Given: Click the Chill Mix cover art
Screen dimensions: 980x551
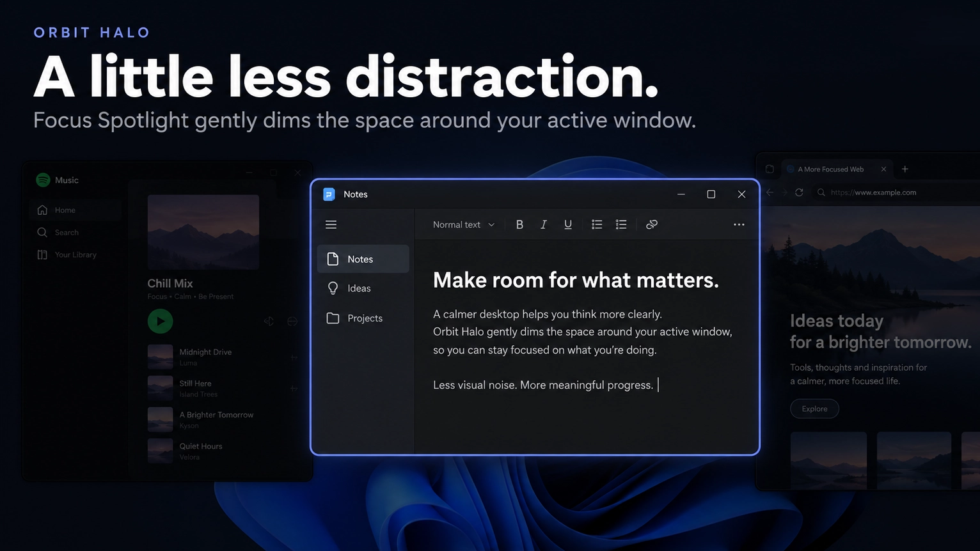Looking at the screenshot, I should coord(203,232).
